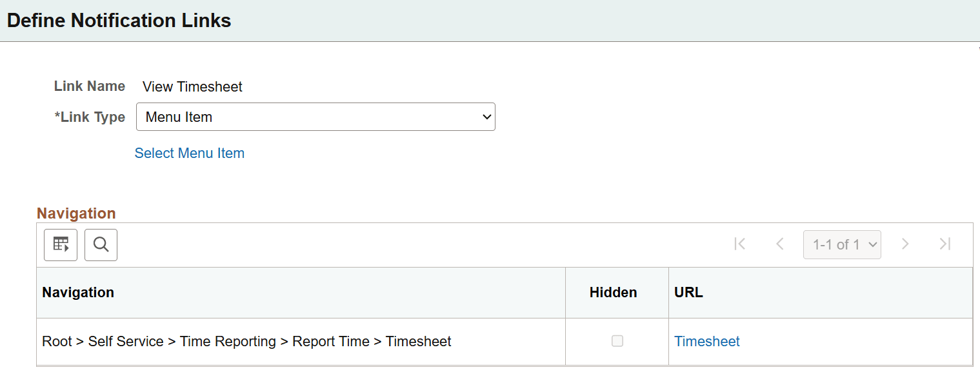
Task: Click the Navigation column header
Action: tap(78, 292)
